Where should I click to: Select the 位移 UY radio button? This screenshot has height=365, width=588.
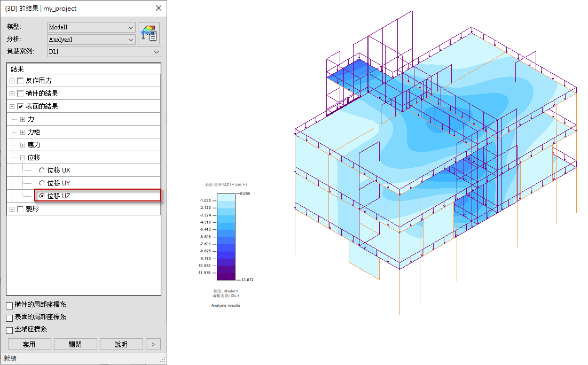(x=42, y=183)
